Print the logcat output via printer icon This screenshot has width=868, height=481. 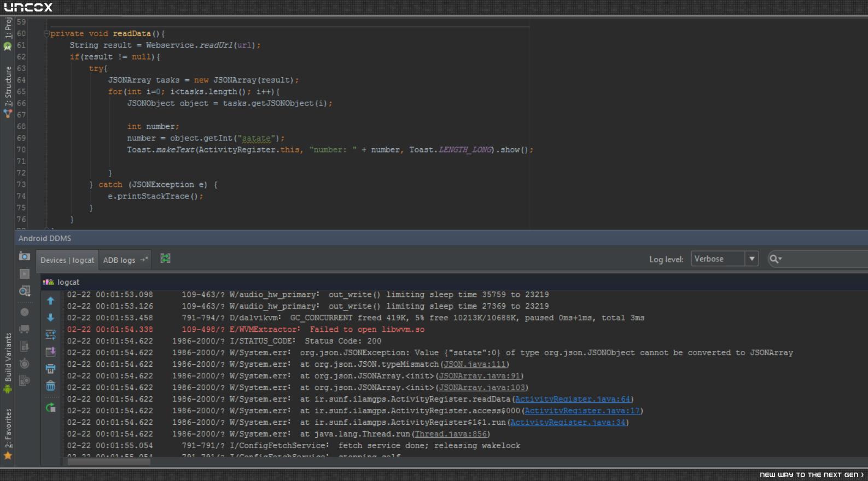click(50, 369)
